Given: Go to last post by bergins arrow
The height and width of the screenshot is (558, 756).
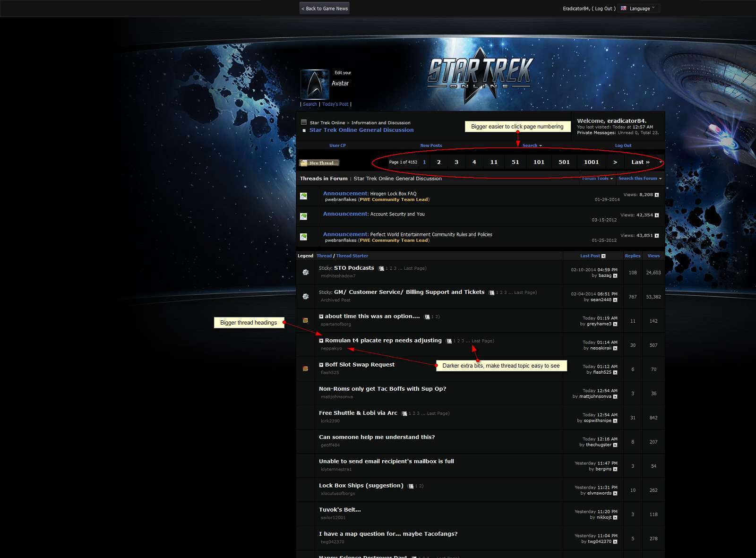Looking at the screenshot, I should click(x=615, y=469).
